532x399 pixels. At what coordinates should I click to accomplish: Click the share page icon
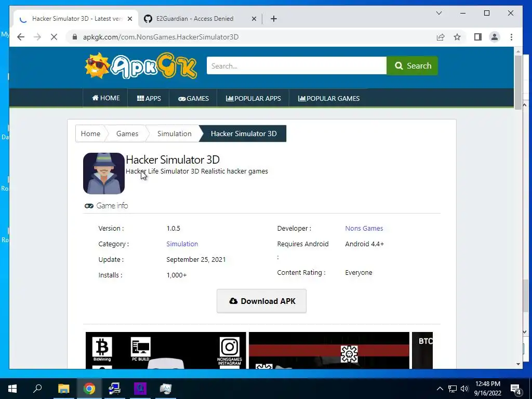click(441, 37)
